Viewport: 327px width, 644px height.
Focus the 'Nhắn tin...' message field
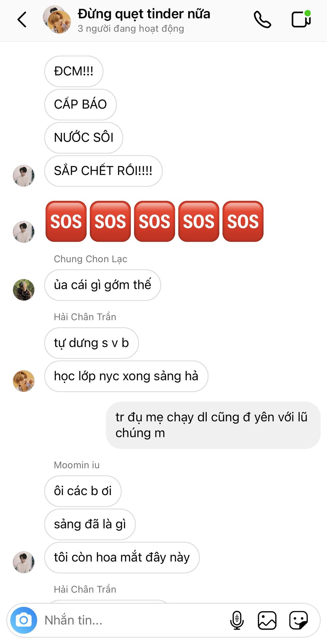pos(134,620)
